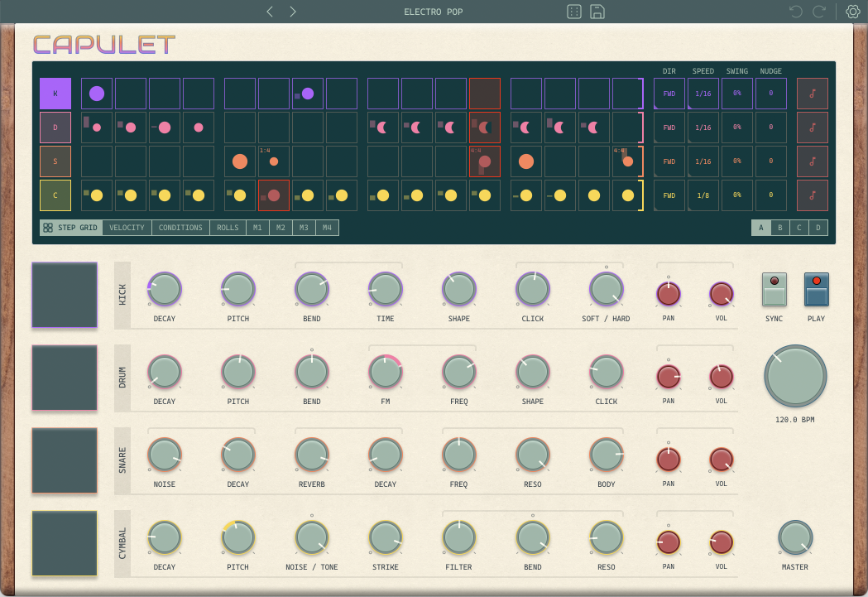
Task: Open the SPEED selector showing 1/8 on the Cymbal row
Action: pyautogui.click(x=703, y=195)
